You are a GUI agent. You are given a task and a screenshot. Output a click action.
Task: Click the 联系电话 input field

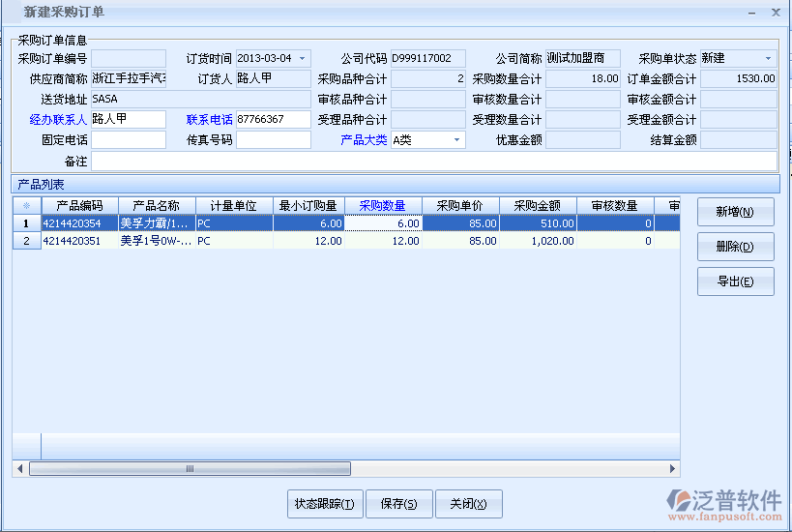tap(273, 120)
